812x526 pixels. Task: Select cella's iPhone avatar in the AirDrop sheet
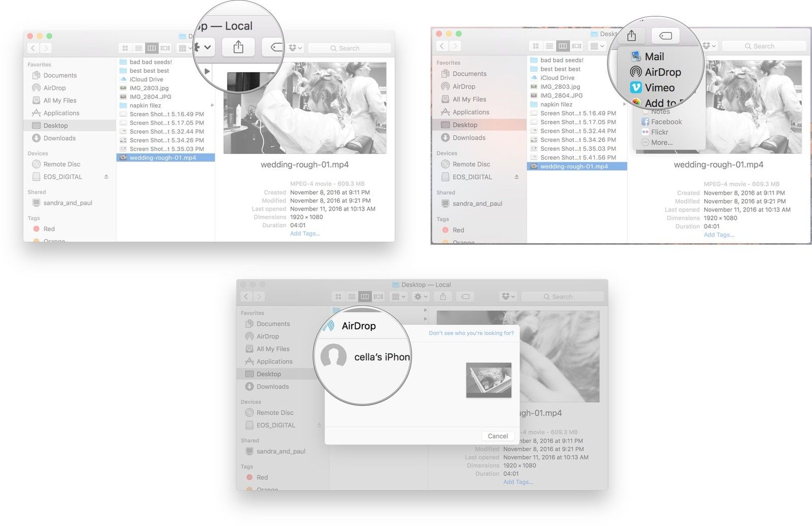333,357
